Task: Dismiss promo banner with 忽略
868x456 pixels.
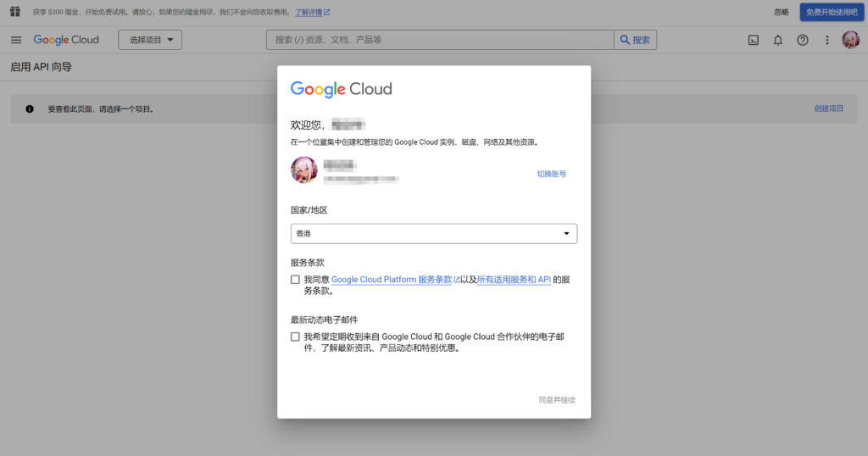Action: [x=781, y=12]
